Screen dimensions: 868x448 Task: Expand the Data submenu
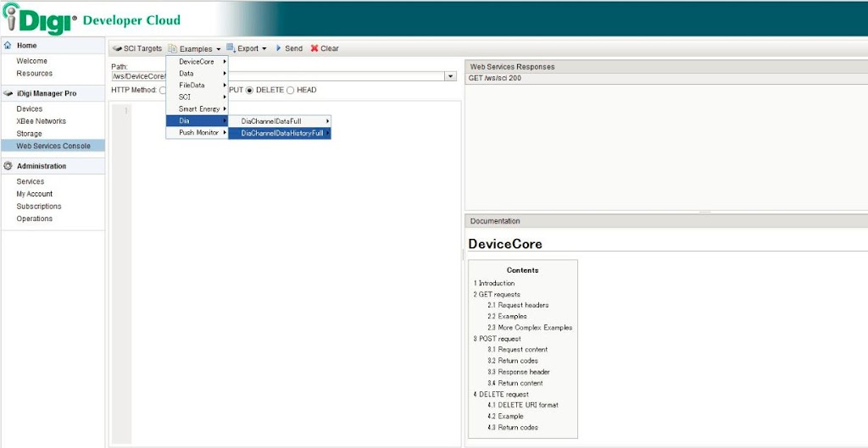click(198, 74)
